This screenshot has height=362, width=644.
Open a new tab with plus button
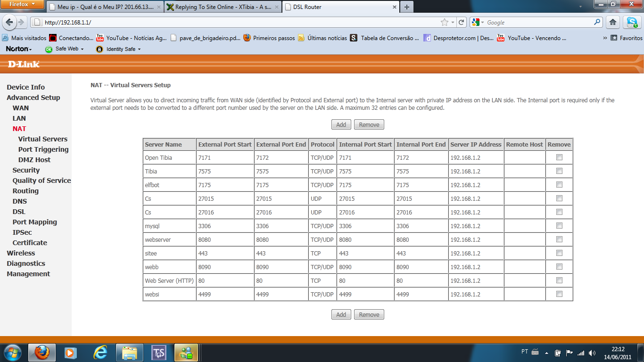tap(407, 7)
